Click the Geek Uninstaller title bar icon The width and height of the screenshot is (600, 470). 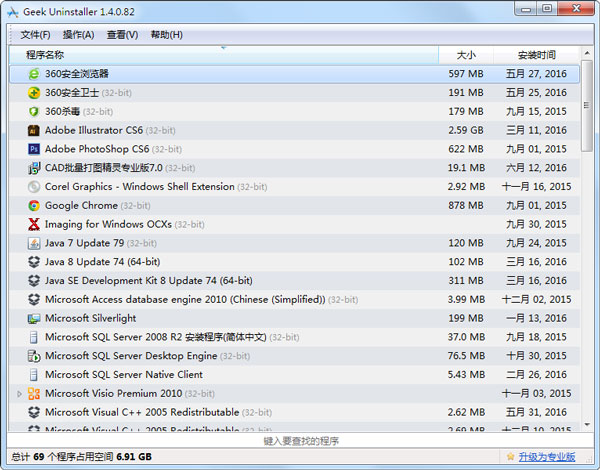[12, 12]
